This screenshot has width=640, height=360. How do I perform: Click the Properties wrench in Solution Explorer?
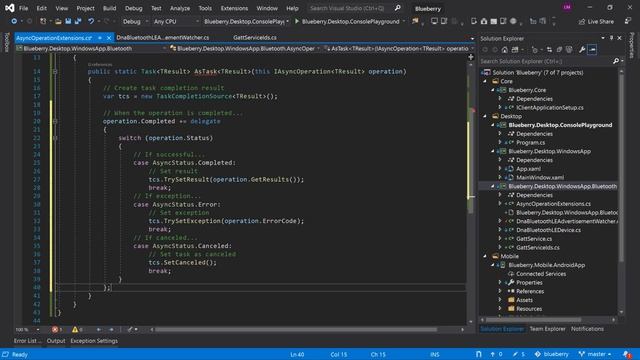(582, 50)
